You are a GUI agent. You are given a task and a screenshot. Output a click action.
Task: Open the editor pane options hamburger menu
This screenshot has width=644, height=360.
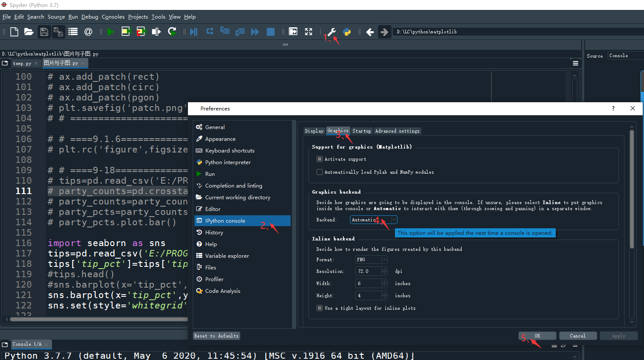pos(576,63)
